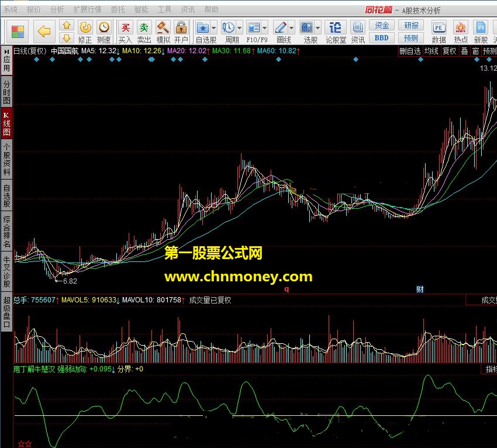Open the 数据 PE data icon
Screen dimensions: 497x448
[439, 27]
